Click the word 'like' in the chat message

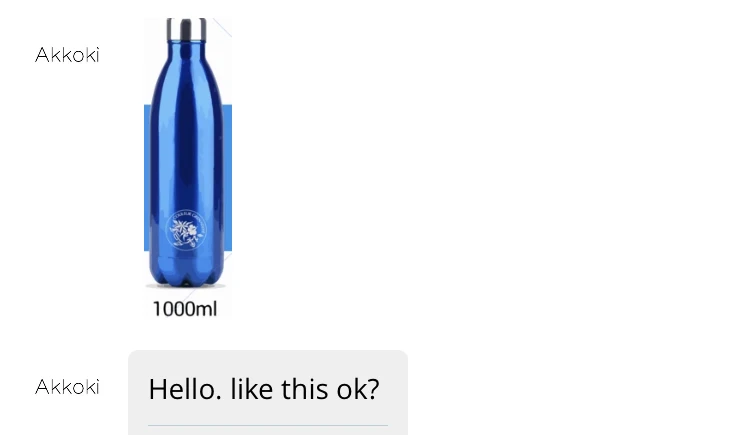pyautogui.click(x=251, y=389)
